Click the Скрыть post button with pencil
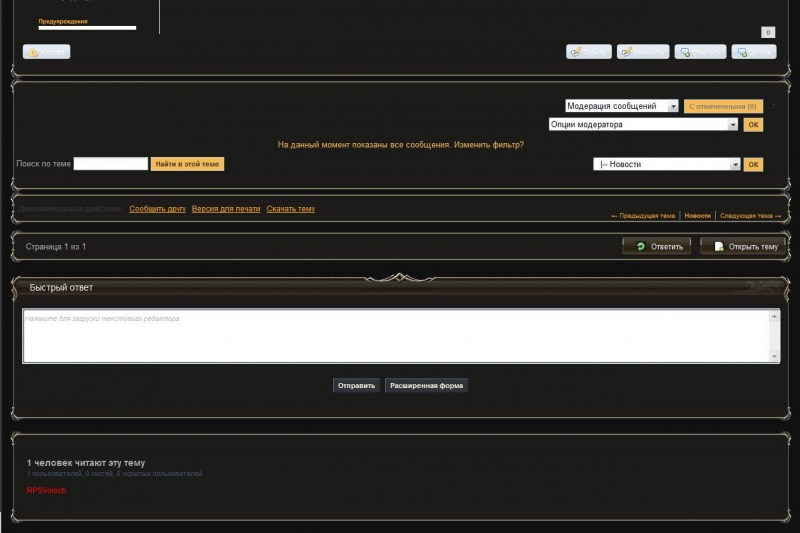Viewport: 800px width, 533px height. 589,52
